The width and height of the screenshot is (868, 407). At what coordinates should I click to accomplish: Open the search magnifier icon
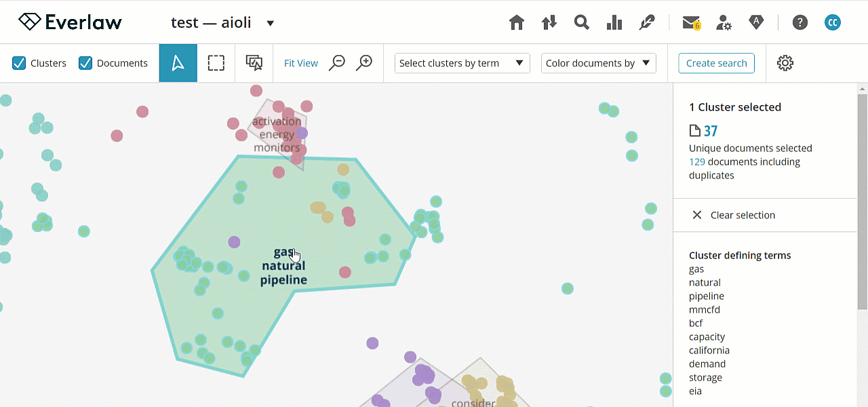click(582, 22)
